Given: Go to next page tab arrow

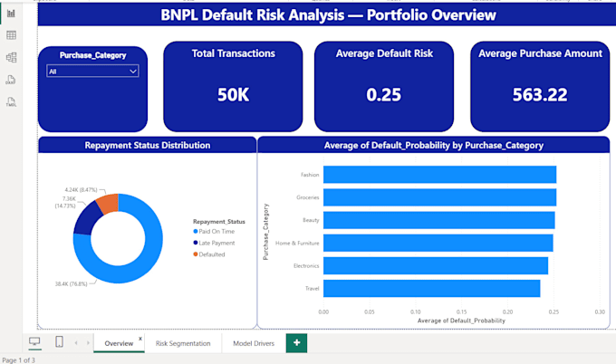Looking at the screenshot, I should [x=88, y=343].
